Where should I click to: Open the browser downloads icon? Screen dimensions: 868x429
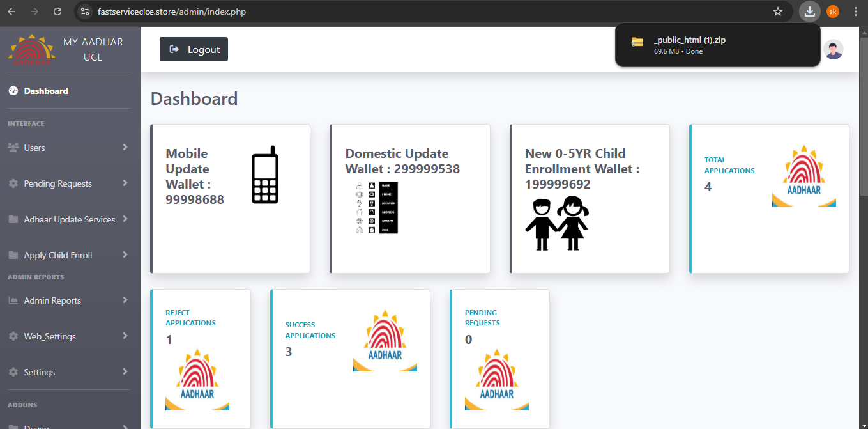tap(809, 12)
